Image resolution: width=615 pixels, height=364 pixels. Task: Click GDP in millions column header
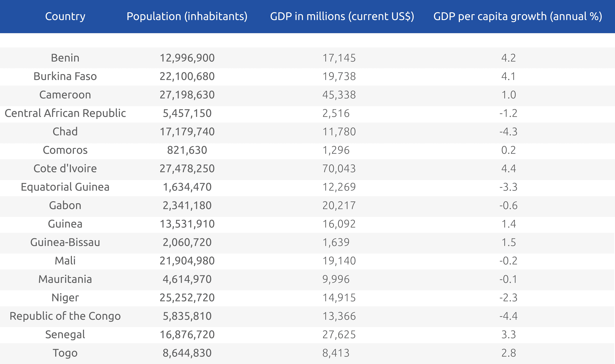[x=342, y=16]
